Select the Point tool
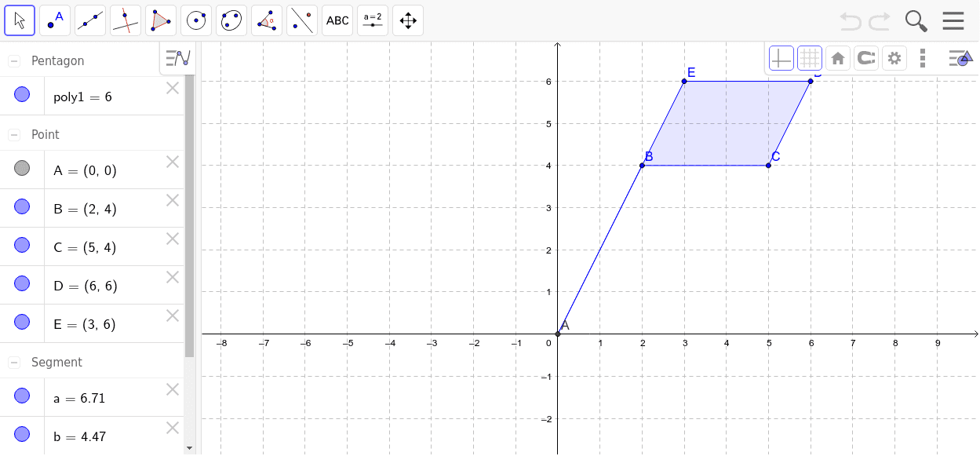Image resolution: width=980 pixels, height=456 pixels. 54,20
